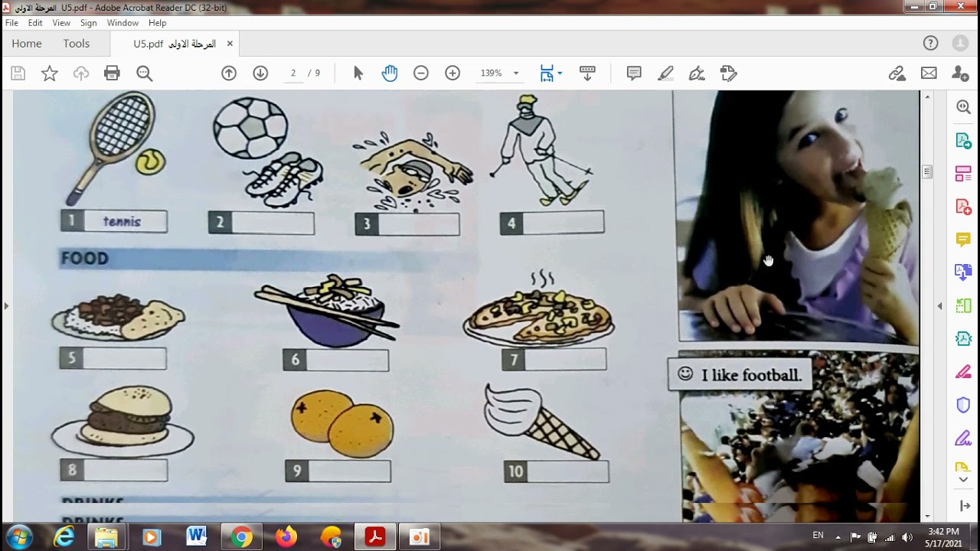
Task: Switch to the Home tab
Action: [27, 44]
